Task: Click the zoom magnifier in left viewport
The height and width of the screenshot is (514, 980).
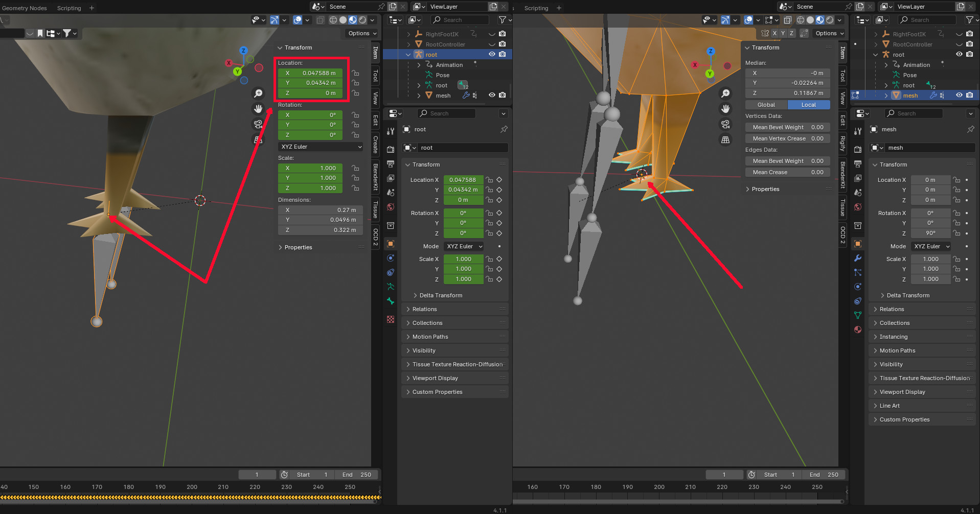Action: pos(258,94)
